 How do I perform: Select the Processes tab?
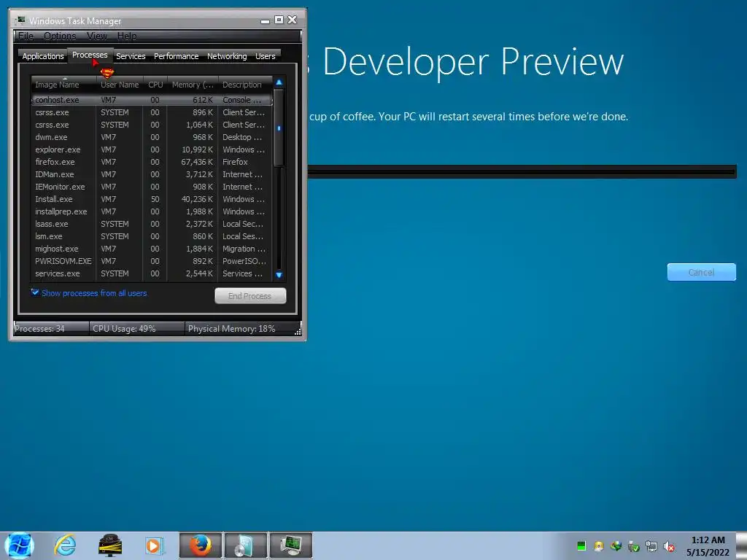click(x=90, y=55)
